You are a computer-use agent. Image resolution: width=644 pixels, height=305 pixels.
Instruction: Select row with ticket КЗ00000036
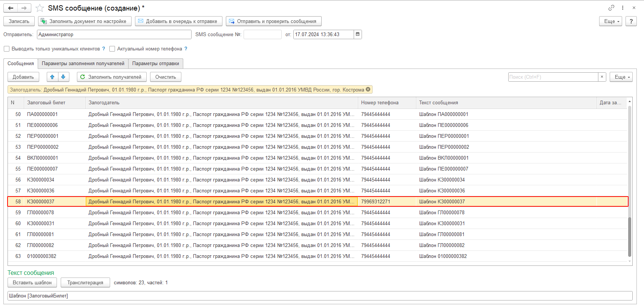[x=317, y=191]
